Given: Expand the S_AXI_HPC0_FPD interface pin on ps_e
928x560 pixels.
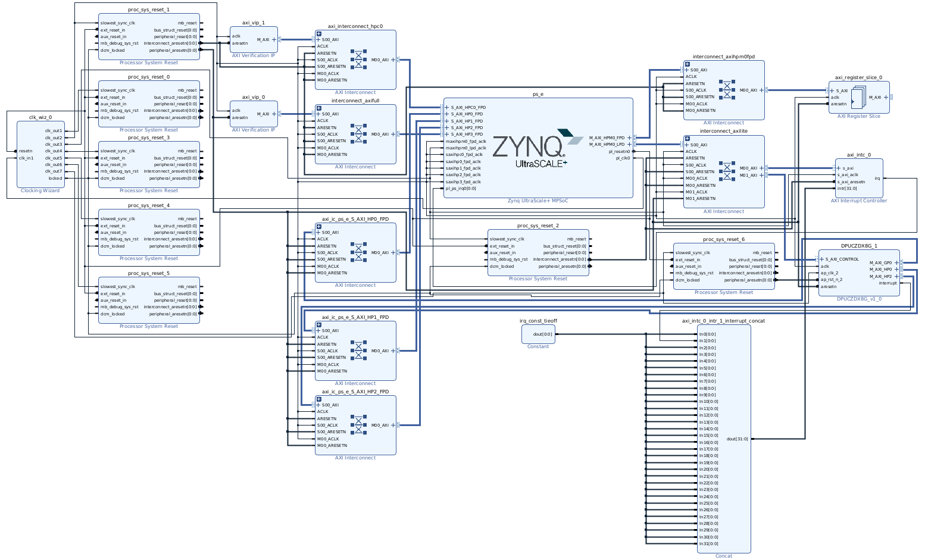Looking at the screenshot, I should pos(446,107).
